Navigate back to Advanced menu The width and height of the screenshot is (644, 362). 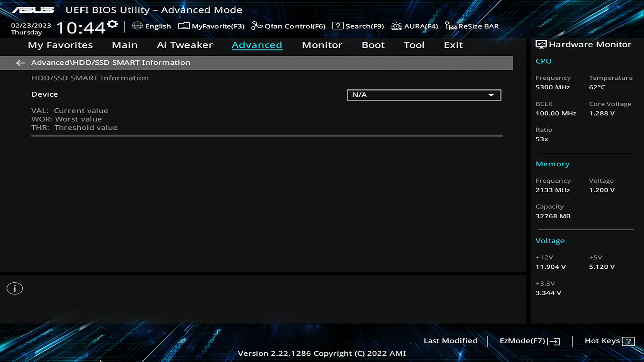21,62
